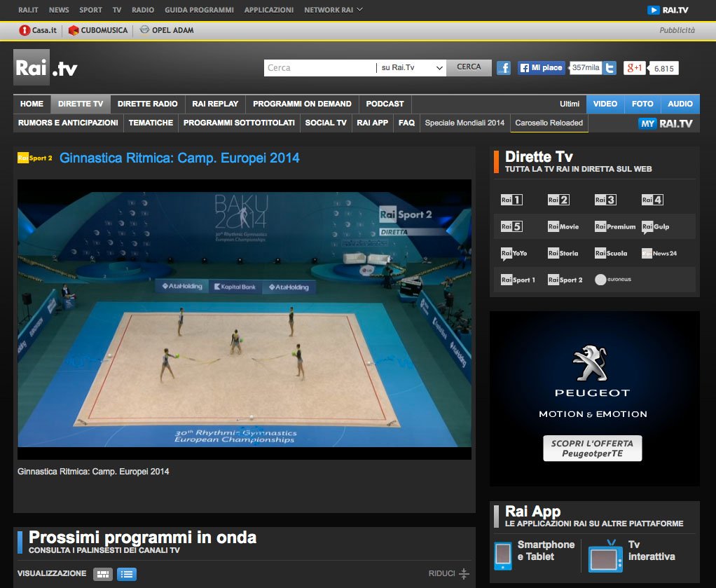Open the Rai 2 live channel

click(x=558, y=200)
